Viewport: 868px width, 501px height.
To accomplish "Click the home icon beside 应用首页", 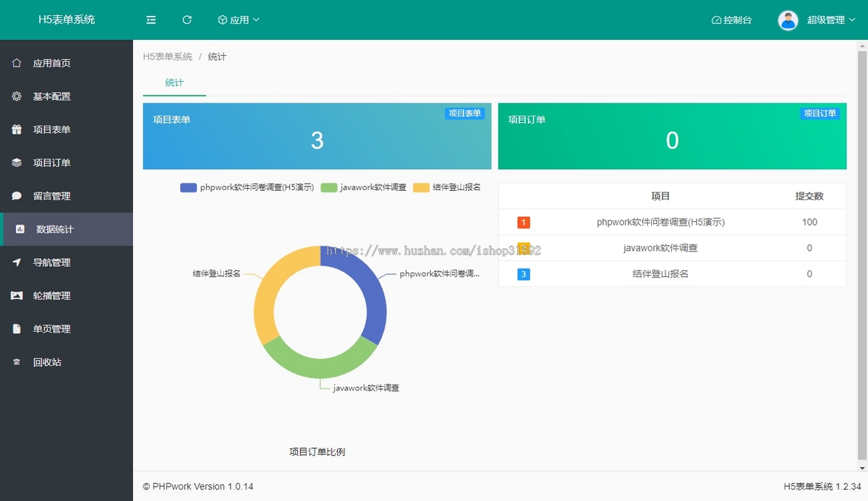I will (x=17, y=63).
